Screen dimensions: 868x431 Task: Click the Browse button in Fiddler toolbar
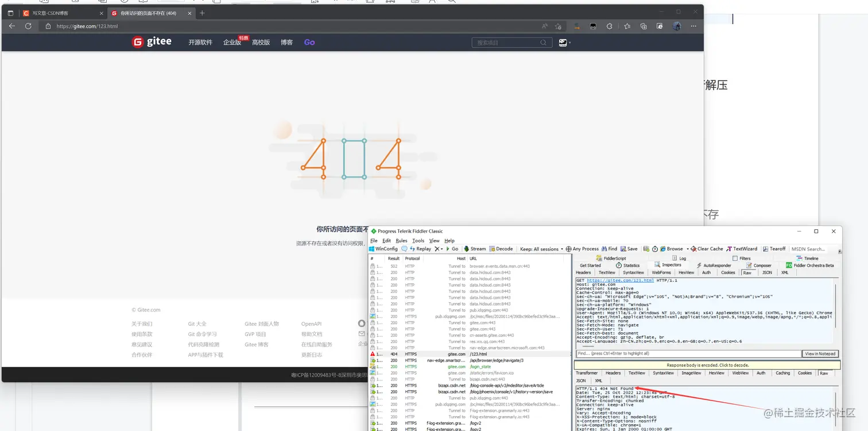tap(671, 249)
